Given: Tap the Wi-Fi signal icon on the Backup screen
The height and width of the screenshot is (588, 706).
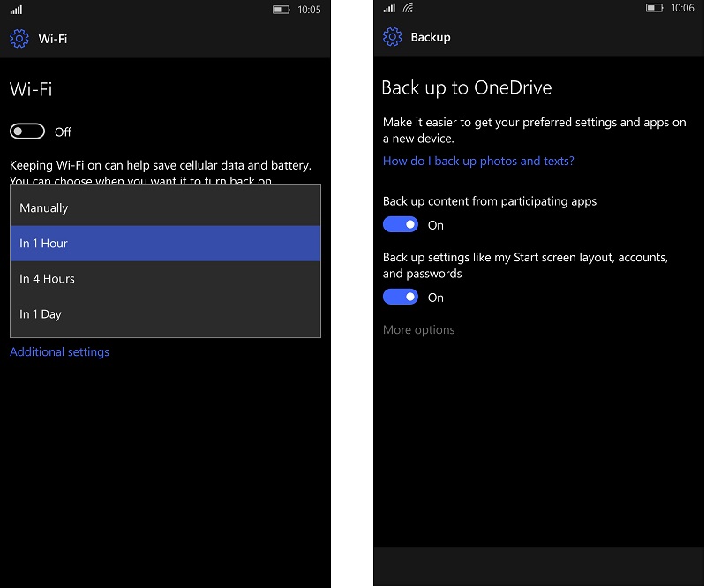Looking at the screenshot, I should click(x=408, y=8).
